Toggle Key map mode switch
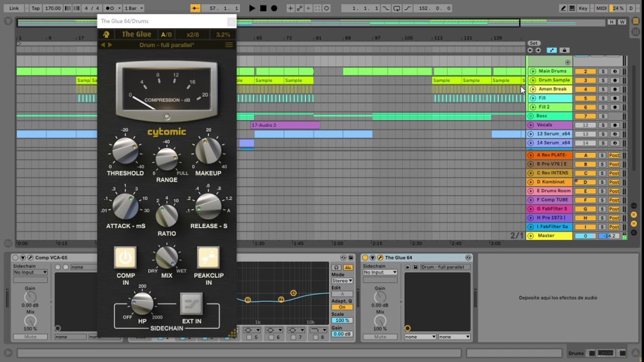The height and width of the screenshot is (362, 644). [583, 8]
